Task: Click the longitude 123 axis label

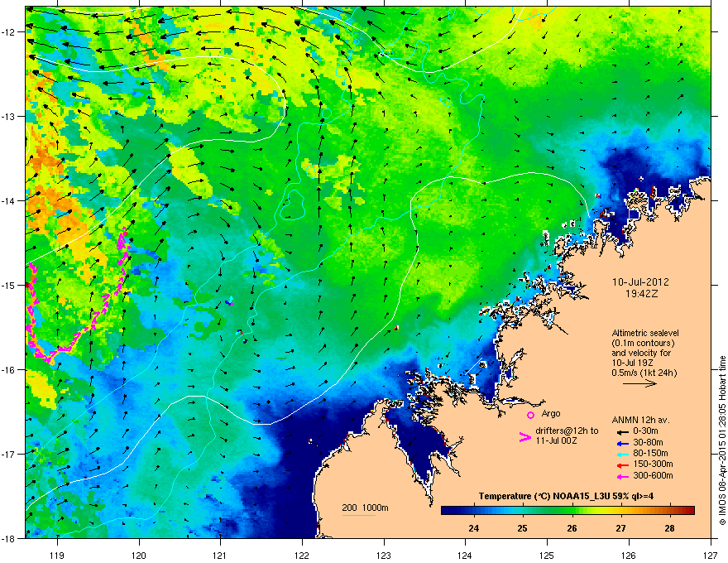Action: tap(384, 555)
